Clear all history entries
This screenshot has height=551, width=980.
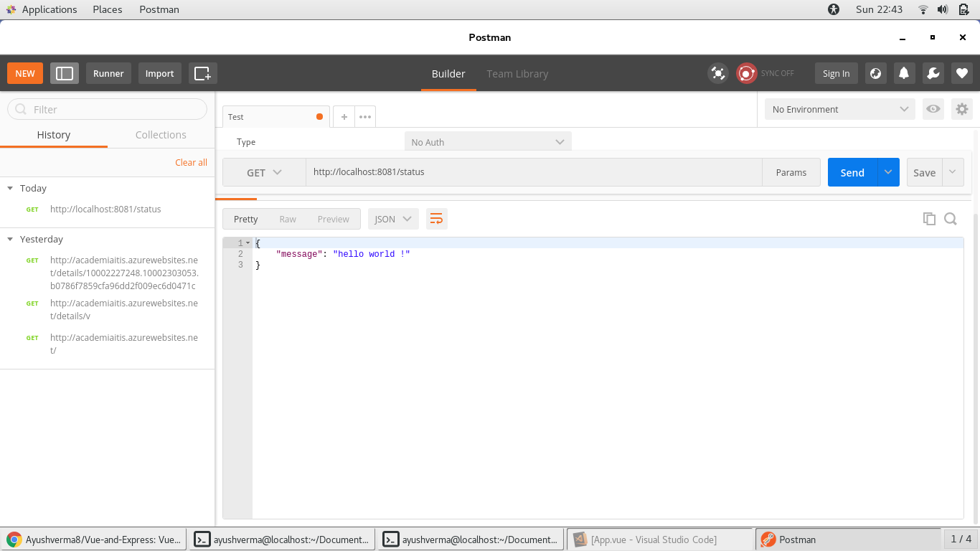point(191,162)
